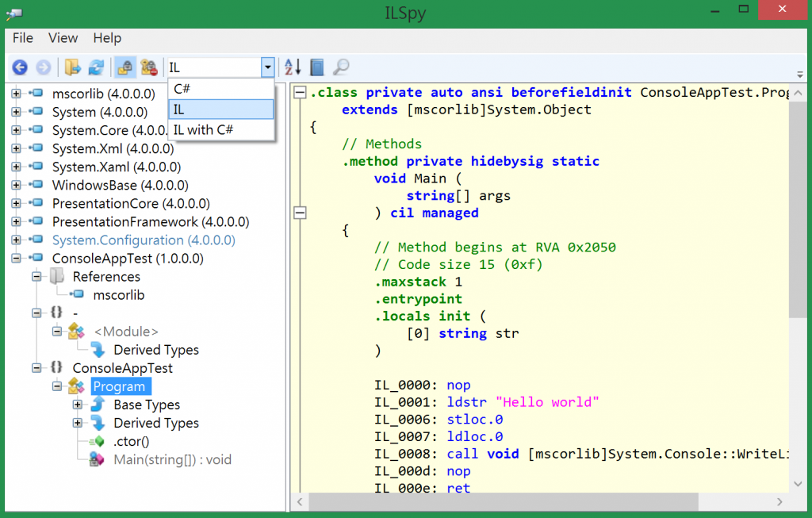Screen dimensions: 812x518
Task: Click the References folder icon
Action: (x=57, y=276)
